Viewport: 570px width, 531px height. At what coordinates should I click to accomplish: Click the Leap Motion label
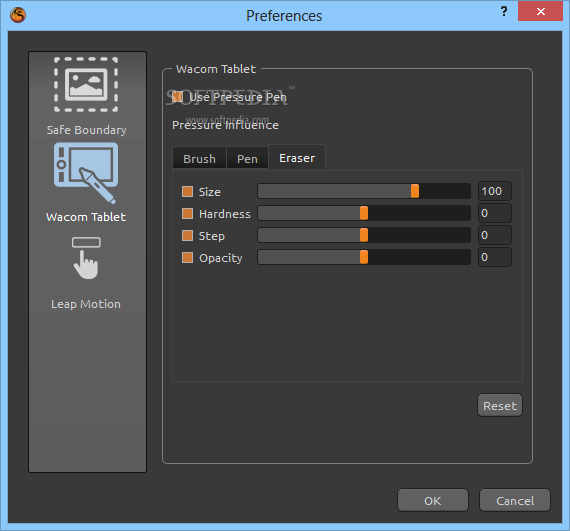pos(86,304)
